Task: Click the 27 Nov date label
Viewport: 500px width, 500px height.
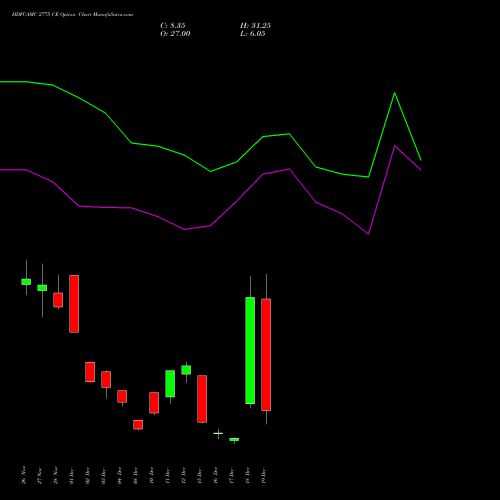Action: pos(40,475)
